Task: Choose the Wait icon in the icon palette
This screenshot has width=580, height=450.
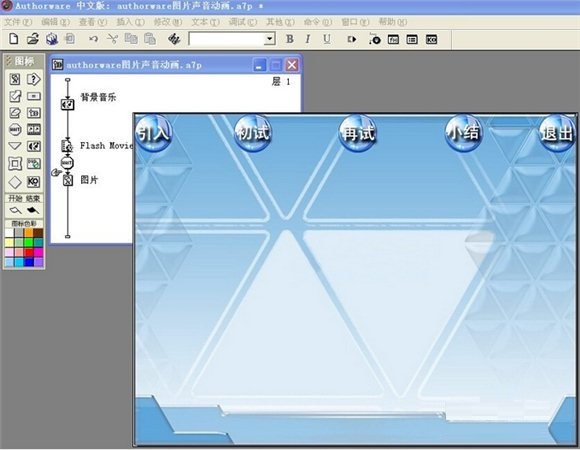Action: coord(15,129)
